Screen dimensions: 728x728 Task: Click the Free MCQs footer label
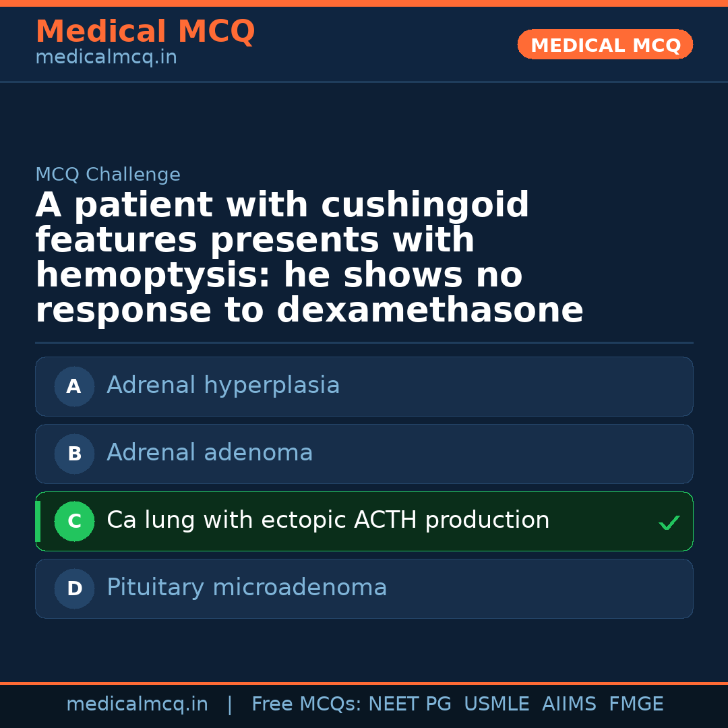coord(306,704)
